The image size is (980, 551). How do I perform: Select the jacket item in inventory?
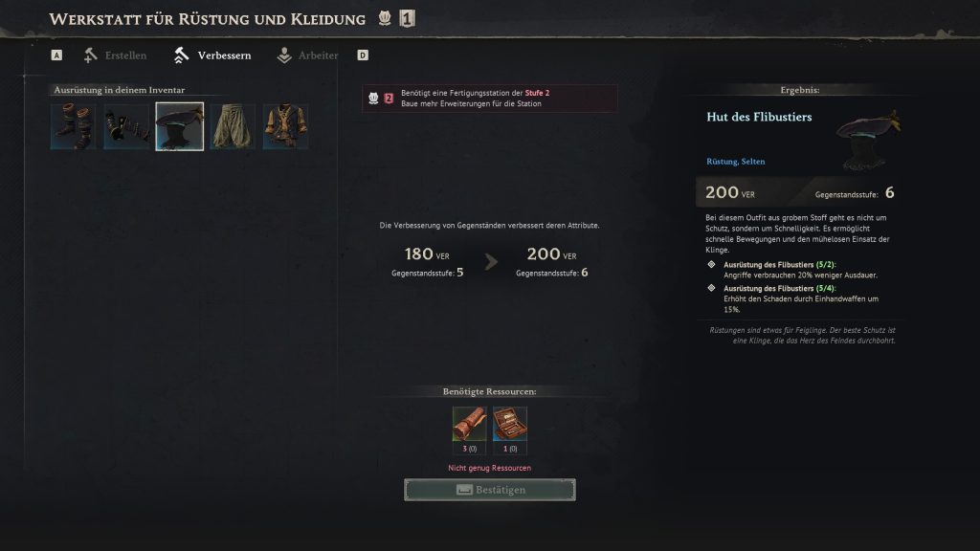pyautogui.click(x=285, y=127)
